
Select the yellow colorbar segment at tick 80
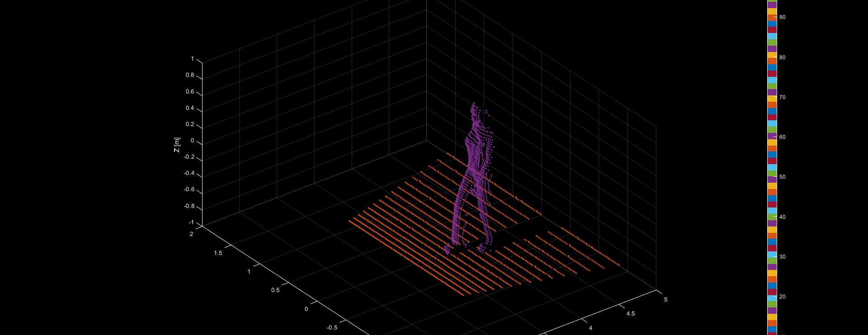tap(772, 55)
